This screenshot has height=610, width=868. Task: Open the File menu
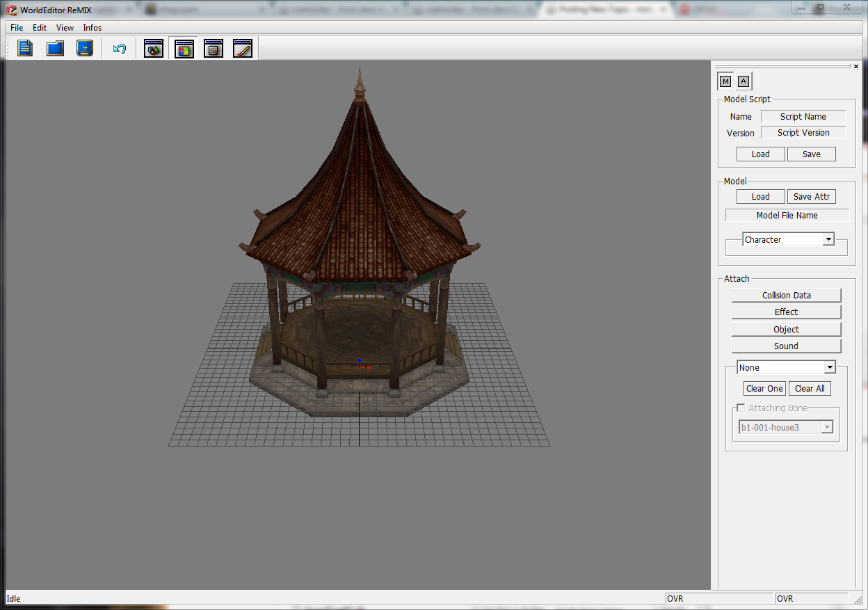[16, 27]
